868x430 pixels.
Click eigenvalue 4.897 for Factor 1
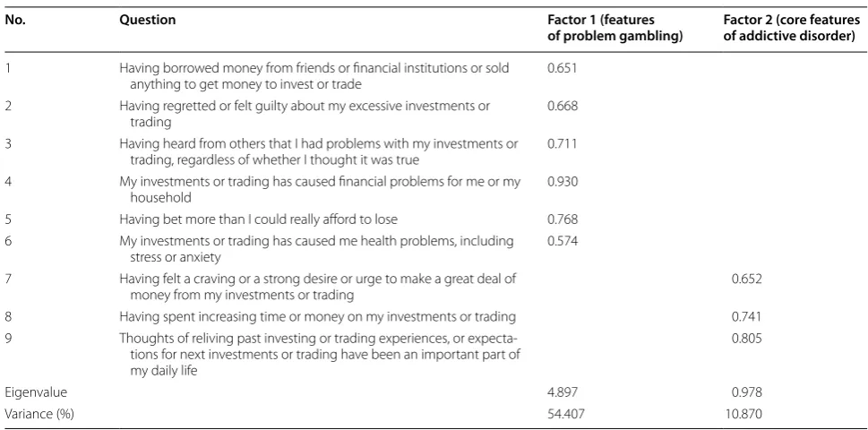pos(563,392)
